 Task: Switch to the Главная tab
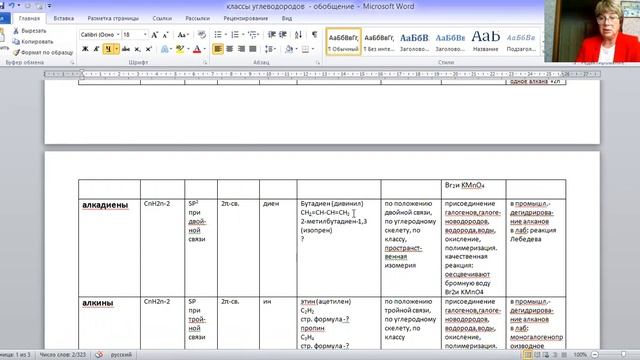pos(29,18)
